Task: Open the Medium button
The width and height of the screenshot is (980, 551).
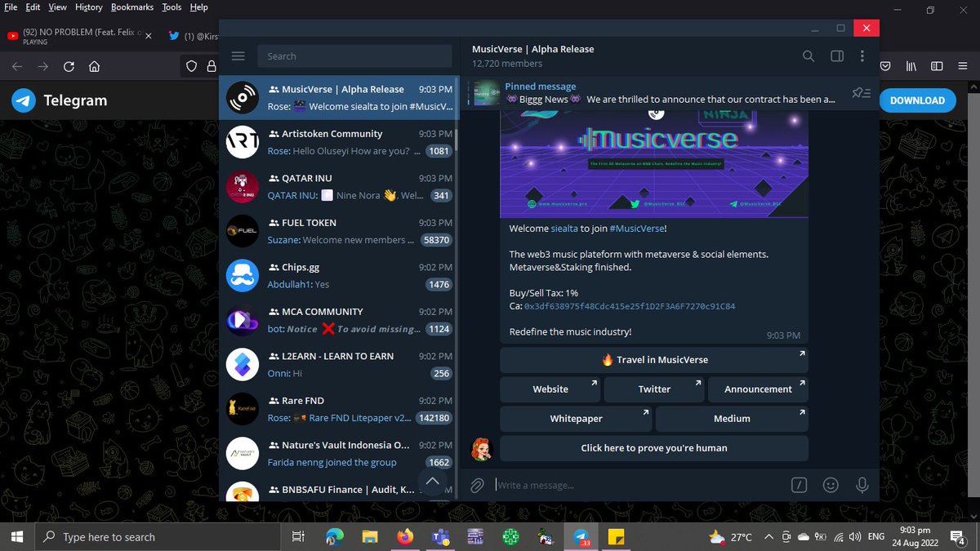Action: click(732, 418)
